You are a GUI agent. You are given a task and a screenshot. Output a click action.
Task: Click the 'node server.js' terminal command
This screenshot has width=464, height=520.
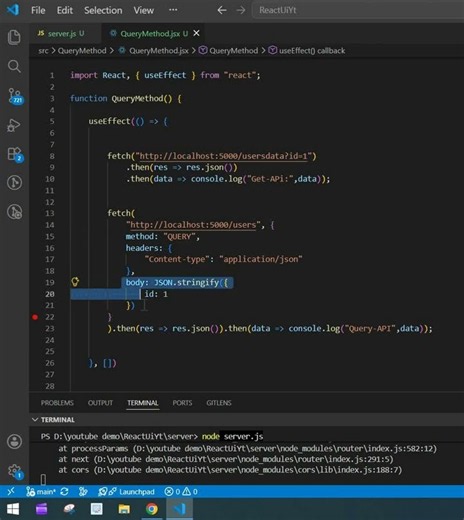(x=233, y=436)
